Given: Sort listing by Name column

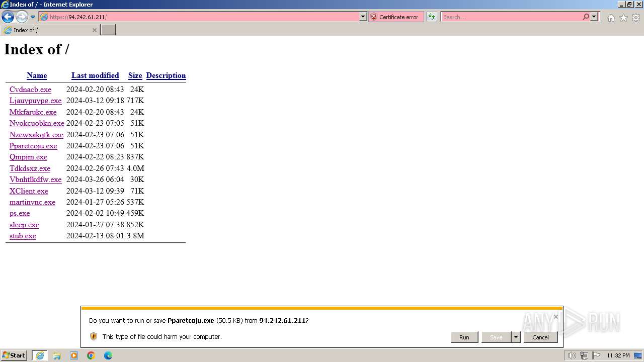Looking at the screenshot, I should click(x=37, y=75).
